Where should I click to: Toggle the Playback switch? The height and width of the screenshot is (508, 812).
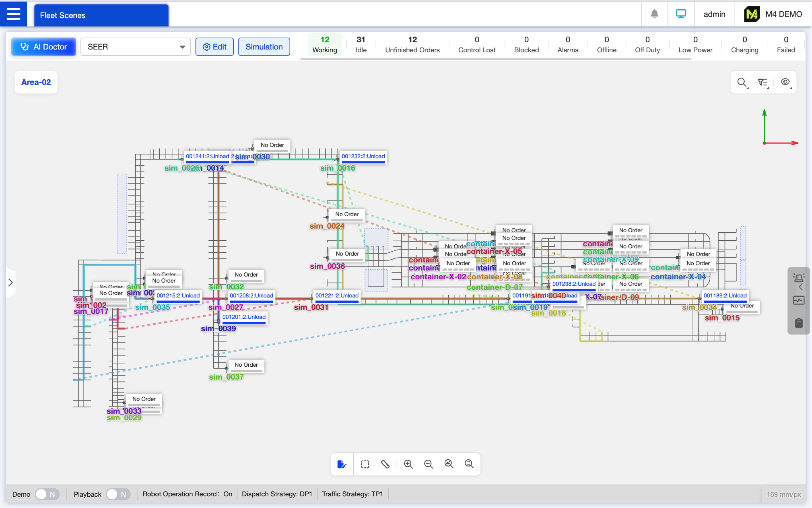[x=118, y=494]
